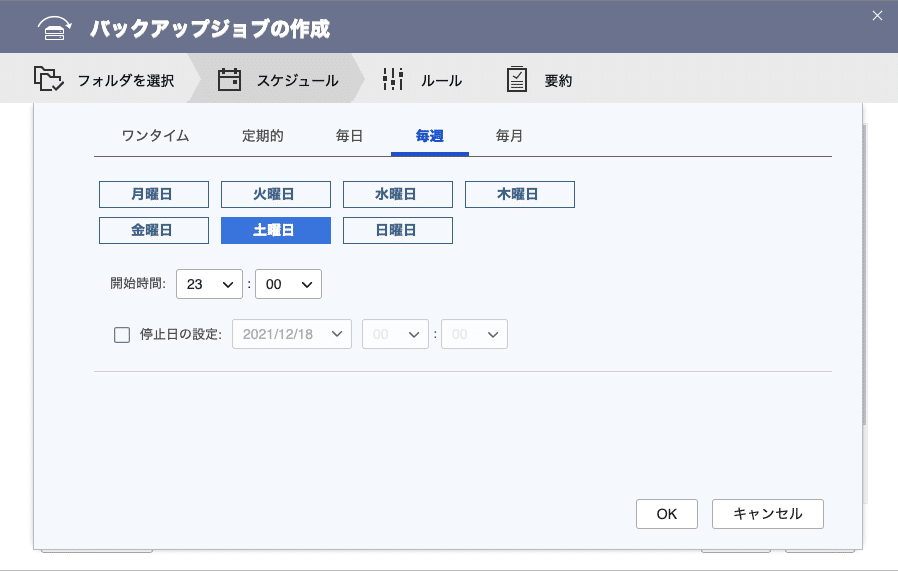Open the stop date dropdown 2021/12/18
Screen dimensions: 898x572
coord(292,334)
